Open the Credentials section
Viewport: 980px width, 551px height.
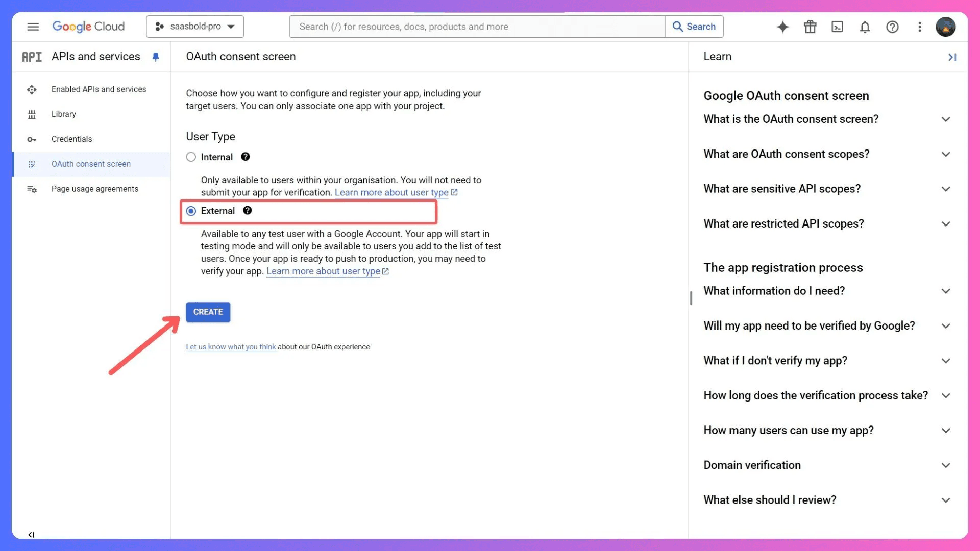(72, 139)
